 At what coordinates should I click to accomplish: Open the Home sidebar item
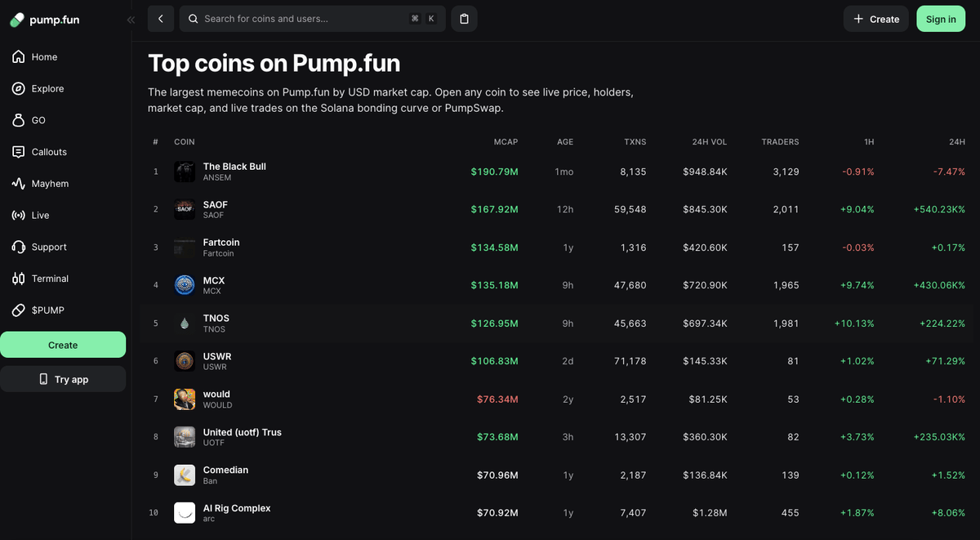click(63, 57)
